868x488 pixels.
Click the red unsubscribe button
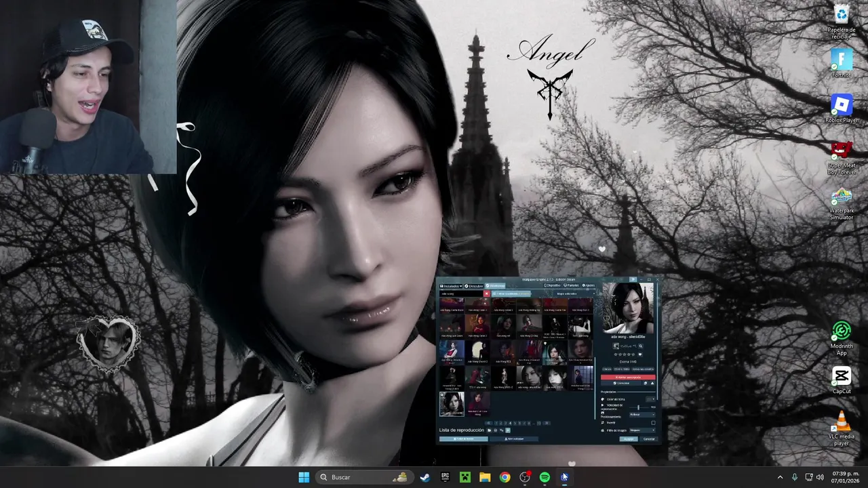pos(628,377)
